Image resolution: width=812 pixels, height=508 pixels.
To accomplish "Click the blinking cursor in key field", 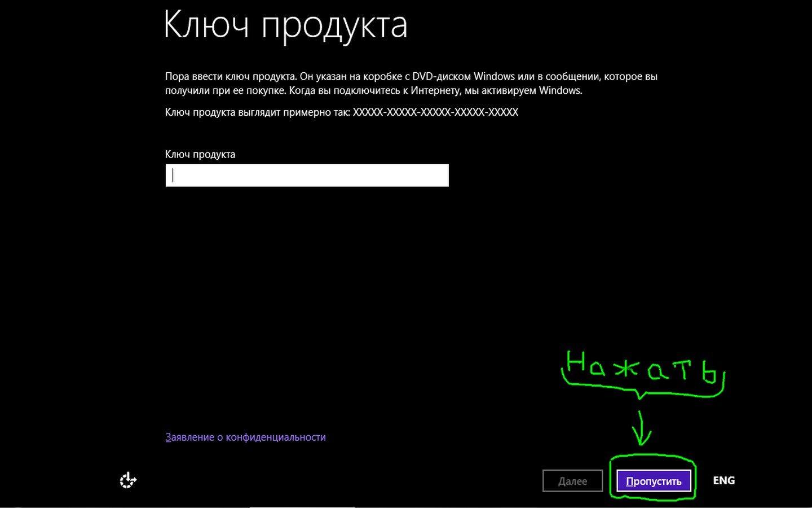I will [x=173, y=176].
